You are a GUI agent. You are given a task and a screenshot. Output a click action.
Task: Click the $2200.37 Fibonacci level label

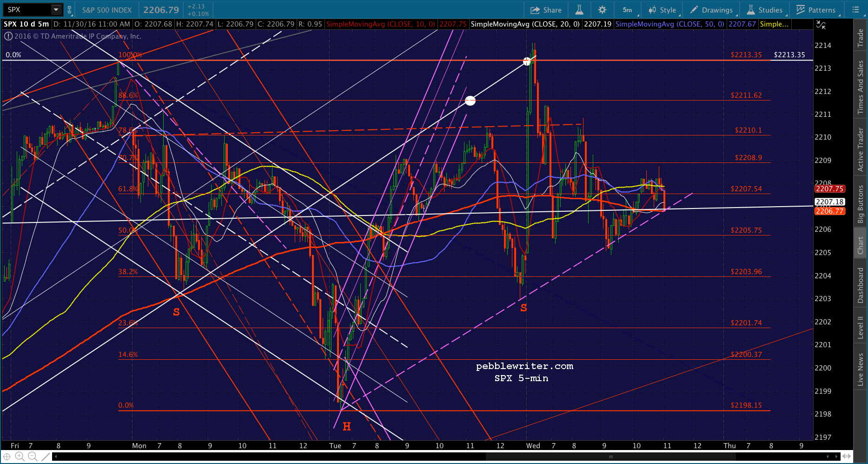746,355
